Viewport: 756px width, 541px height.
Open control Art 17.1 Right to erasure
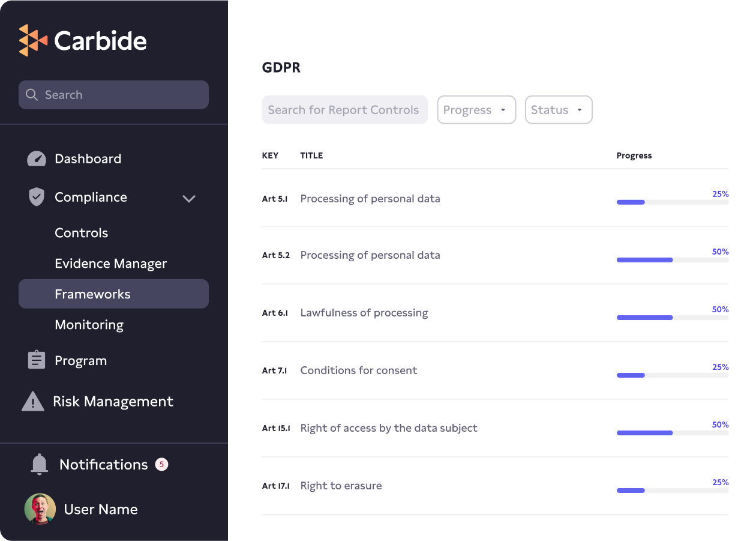coord(341,485)
